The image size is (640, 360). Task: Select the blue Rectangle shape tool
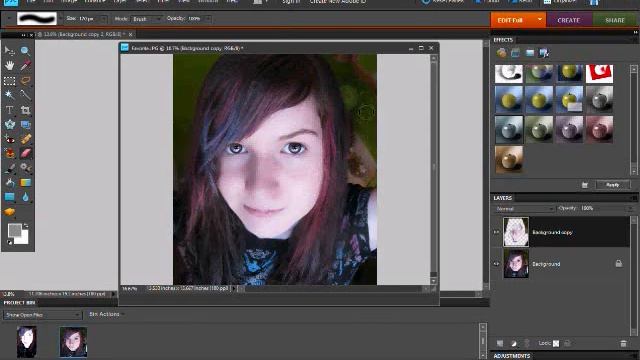click(9, 197)
